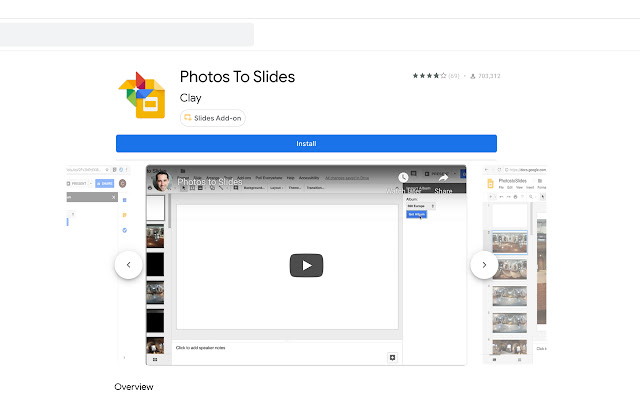Select the left preview screenshot thumbnail

pos(98,264)
